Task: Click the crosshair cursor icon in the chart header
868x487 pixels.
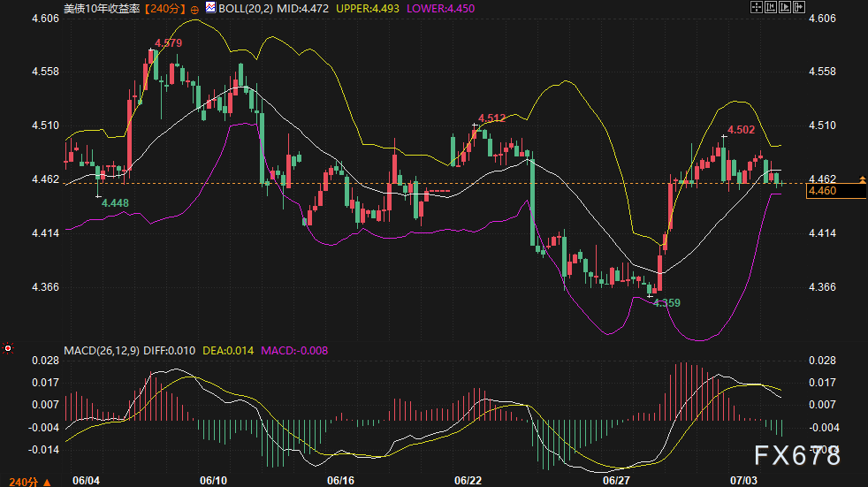Action: pyautogui.click(x=756, y=7)
